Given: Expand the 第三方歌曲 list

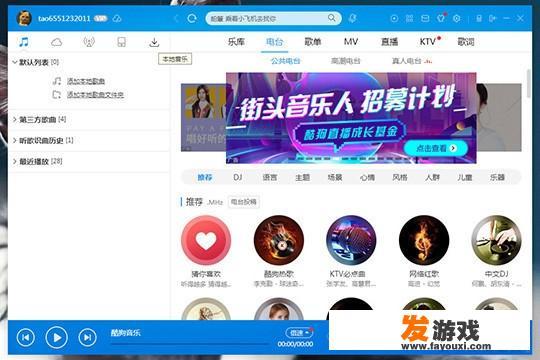Looking at the screenshot, I should pyautogui.click(x=15, y=120).
